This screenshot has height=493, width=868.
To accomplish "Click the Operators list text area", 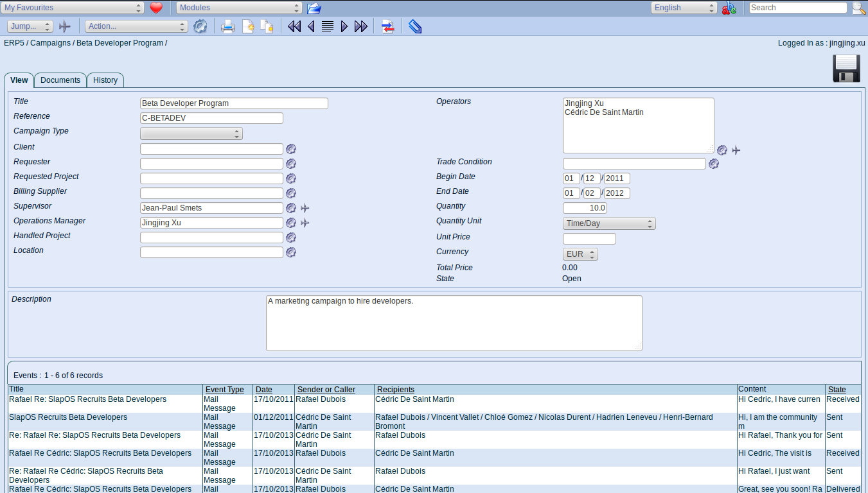I will [639, 125].
